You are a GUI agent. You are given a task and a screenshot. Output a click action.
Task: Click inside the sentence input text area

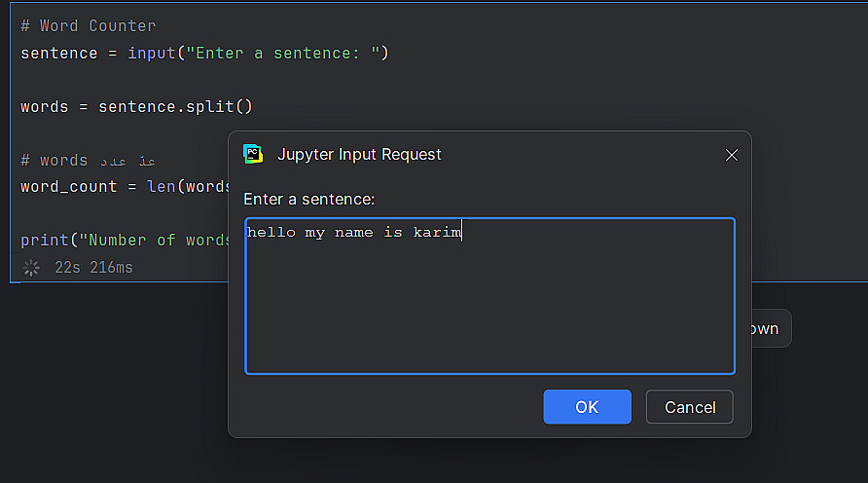489,312
